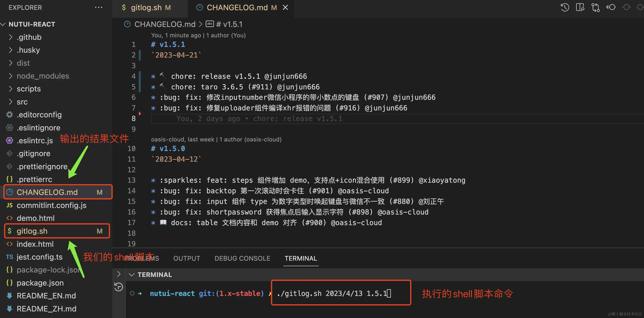
Task: Switch to the gitlog.sh editor tab
Action: pyautogui.click(x=146, y=7)
